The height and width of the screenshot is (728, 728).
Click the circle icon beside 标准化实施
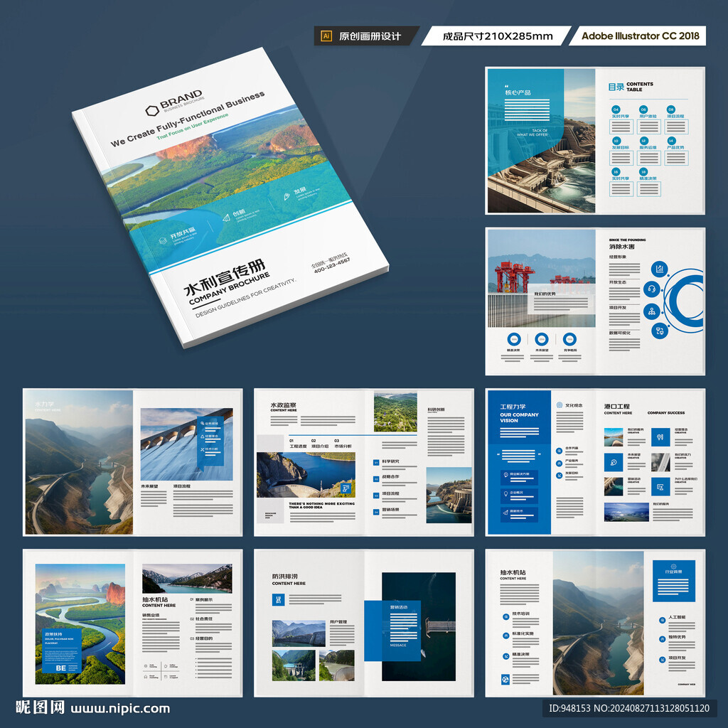(505, 636)
